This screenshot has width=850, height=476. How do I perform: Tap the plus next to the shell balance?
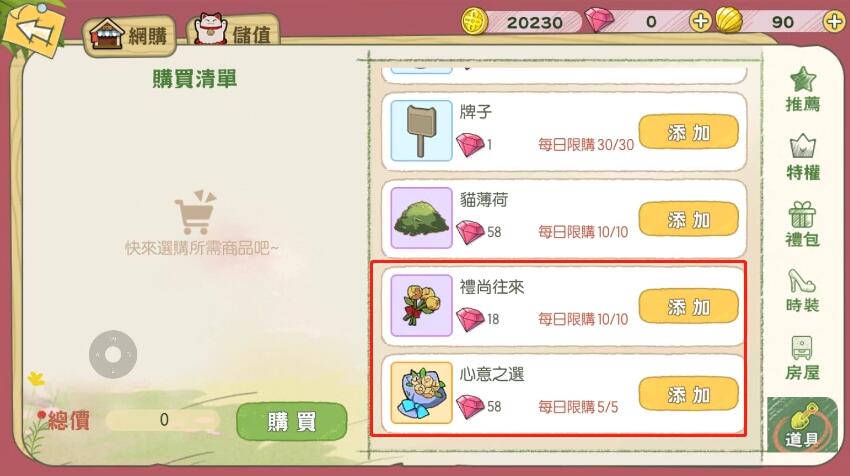point(834,22)
